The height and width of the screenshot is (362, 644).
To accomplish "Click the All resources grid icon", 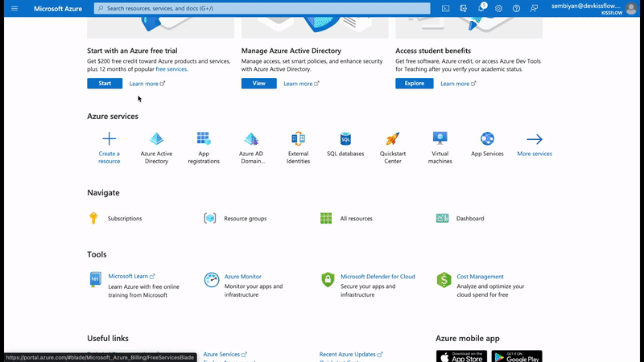I will point(326,218).
